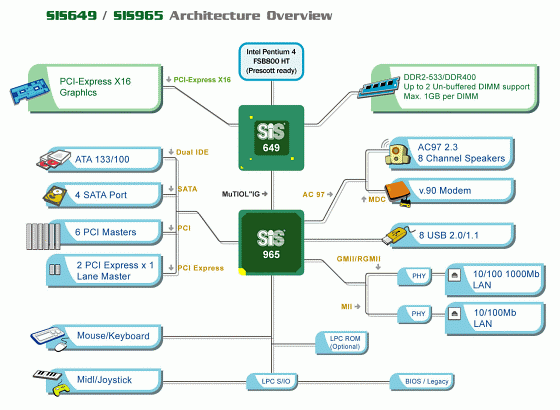Click the orange SATA bus label
The height and width of the screenshot is (410, 560).
pos(188,189)
